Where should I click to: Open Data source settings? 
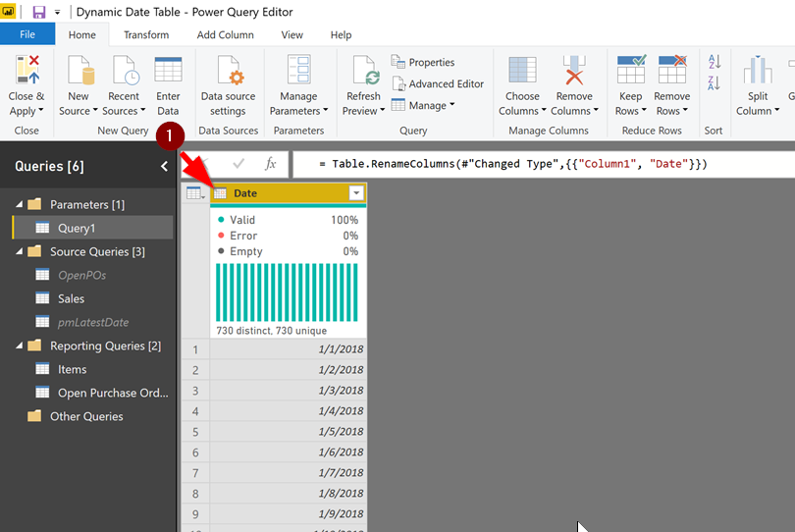coord(228,85)
